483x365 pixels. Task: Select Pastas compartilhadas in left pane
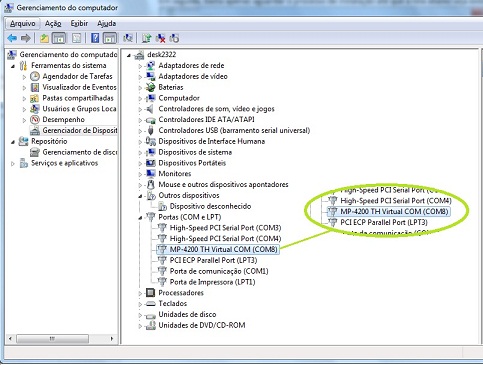(78, 98)
